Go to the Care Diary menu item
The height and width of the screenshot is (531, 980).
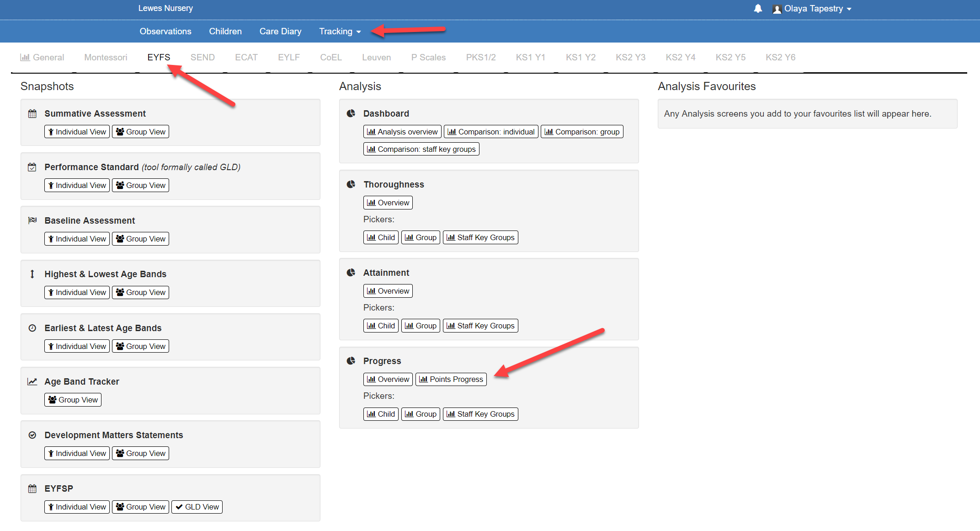(280, 32)
